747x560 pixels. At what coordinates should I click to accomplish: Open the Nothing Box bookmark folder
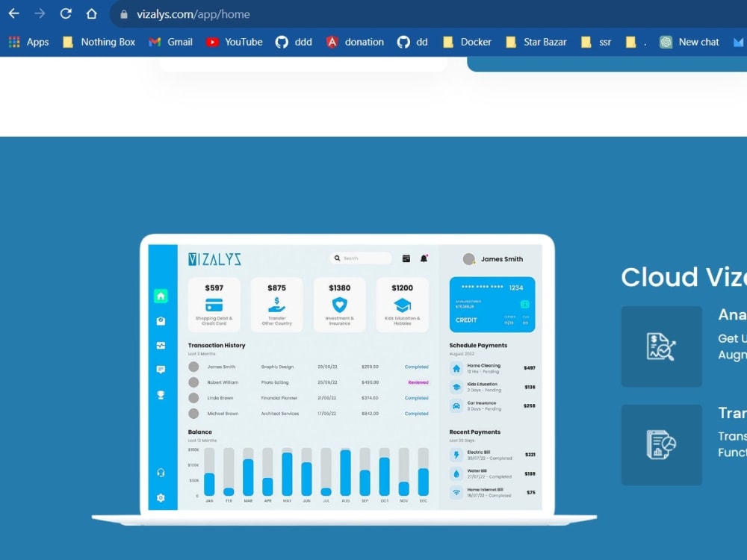point(99,42)
